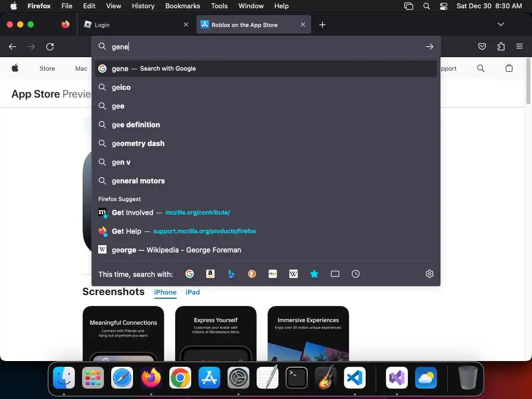Select iPhone screenshots tab
Image resolution: width=532 pixels, height=399 pixels.
[165, 292]
